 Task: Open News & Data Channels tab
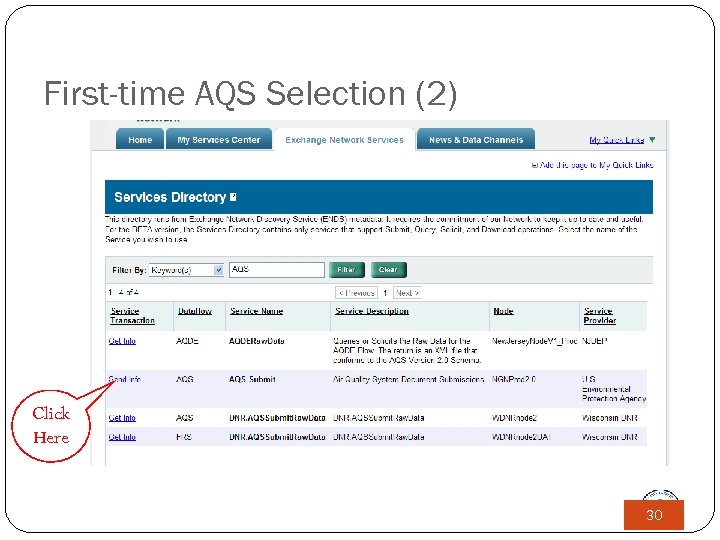pos(476,140)
